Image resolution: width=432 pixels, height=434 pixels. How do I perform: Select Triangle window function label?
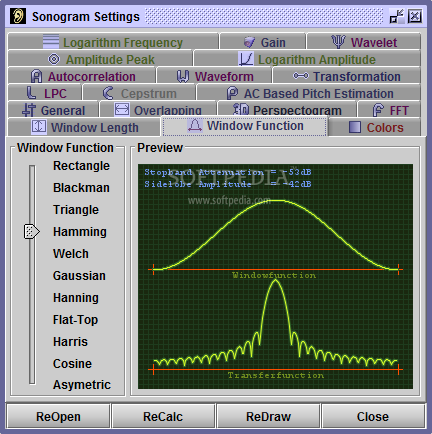click(76, 210)
